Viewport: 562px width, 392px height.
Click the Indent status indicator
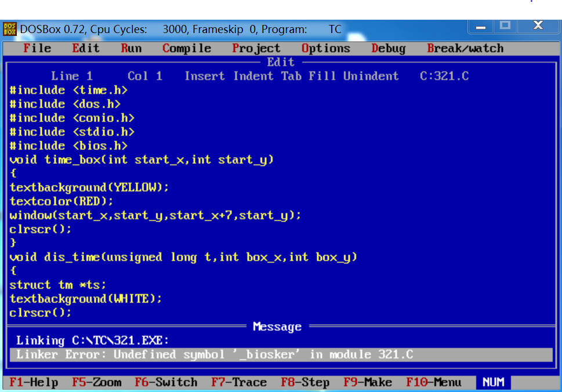tap(253, 76)
